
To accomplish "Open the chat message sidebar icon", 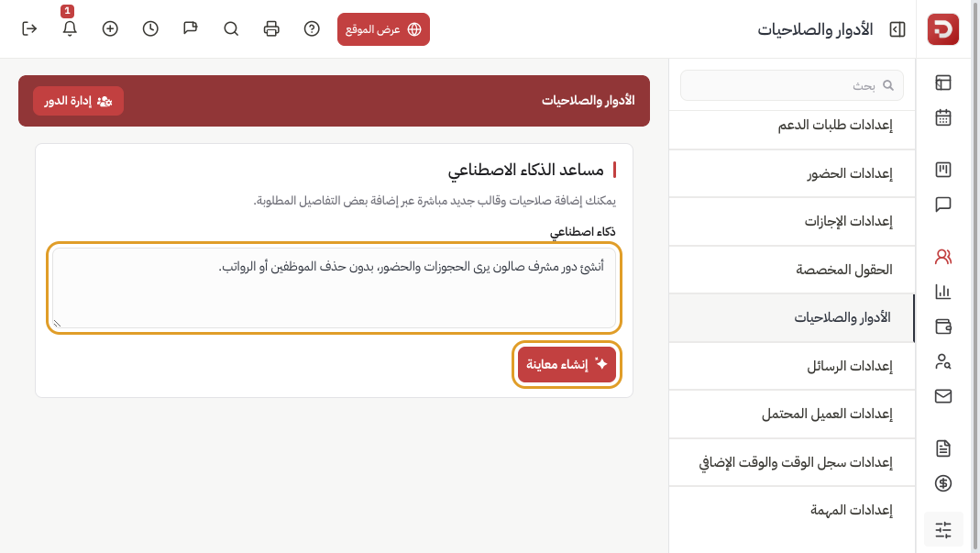I will pyautogui.click(x=942, y=205).
